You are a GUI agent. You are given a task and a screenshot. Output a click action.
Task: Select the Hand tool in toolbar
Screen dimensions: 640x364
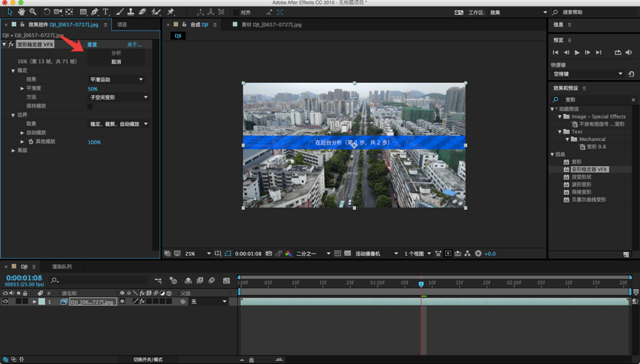coord(22,12)
